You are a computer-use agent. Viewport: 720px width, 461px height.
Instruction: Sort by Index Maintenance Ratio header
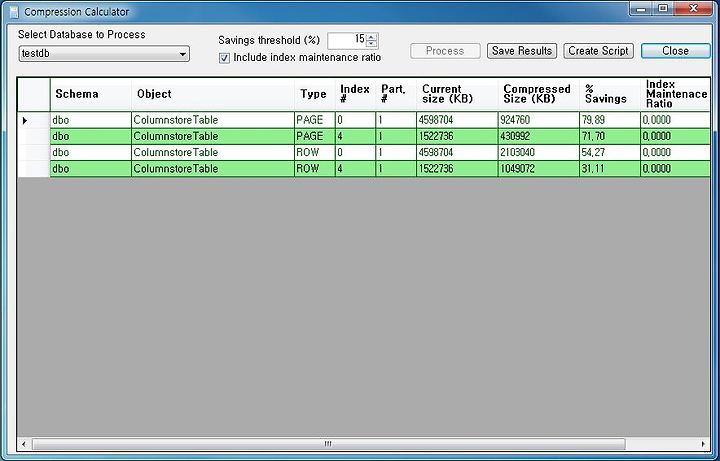point(675,94)
